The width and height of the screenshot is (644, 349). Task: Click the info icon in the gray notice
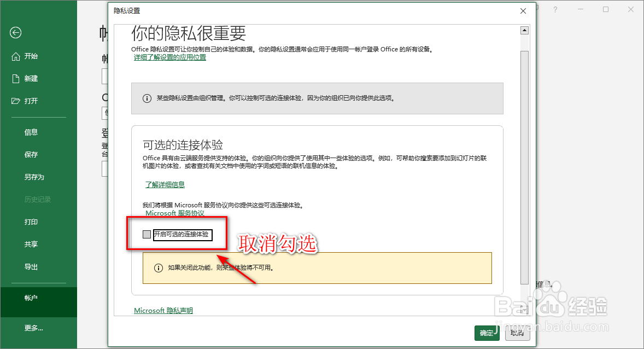coord(147,98)
